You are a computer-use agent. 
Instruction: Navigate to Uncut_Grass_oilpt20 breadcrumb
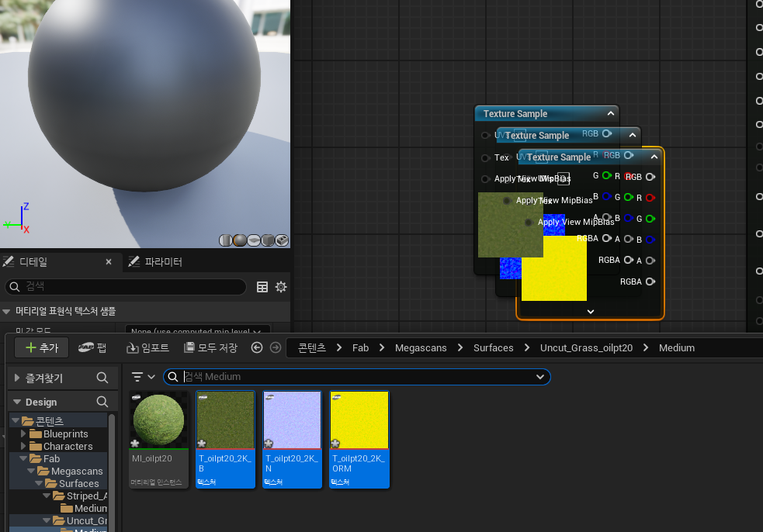(x=586, y=347)
